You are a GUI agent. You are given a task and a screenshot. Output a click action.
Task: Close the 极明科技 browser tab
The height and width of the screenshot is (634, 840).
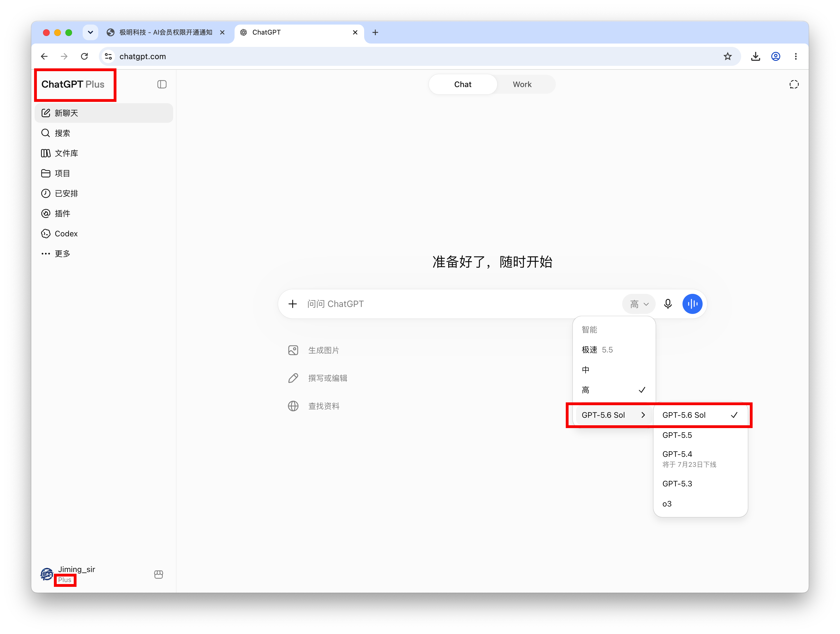[223, 32]
